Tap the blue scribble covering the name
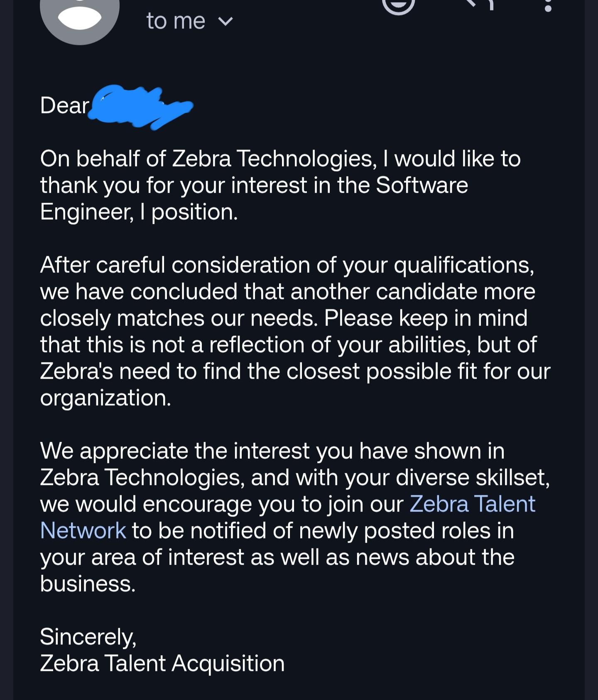The height and width of the screenshot is (700, 598). 141,106
